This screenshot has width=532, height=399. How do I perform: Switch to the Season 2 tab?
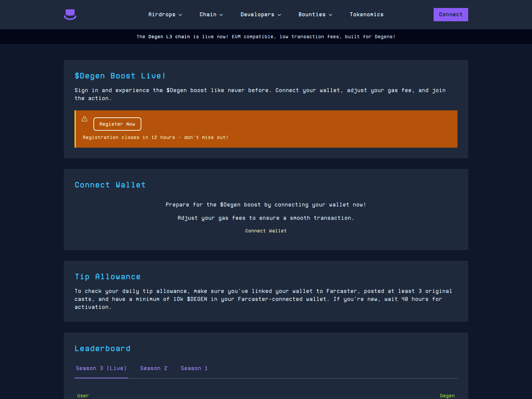coord(154,368)
